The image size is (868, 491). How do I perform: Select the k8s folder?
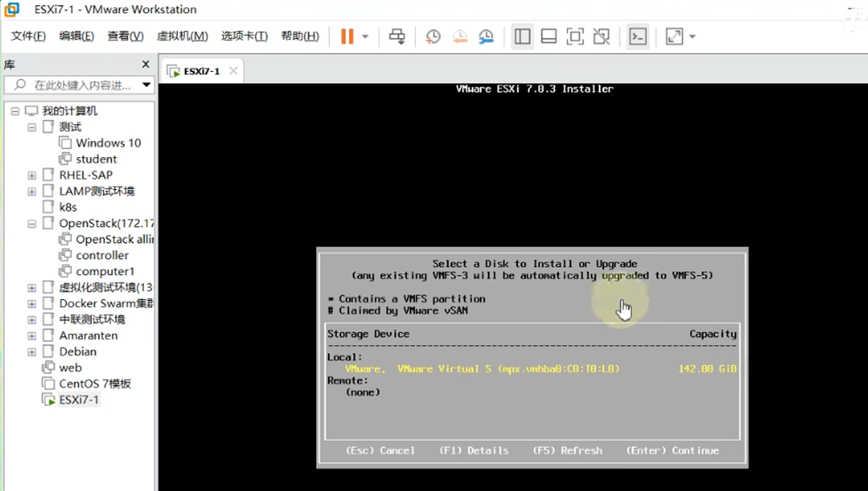[x=68, y=207]
